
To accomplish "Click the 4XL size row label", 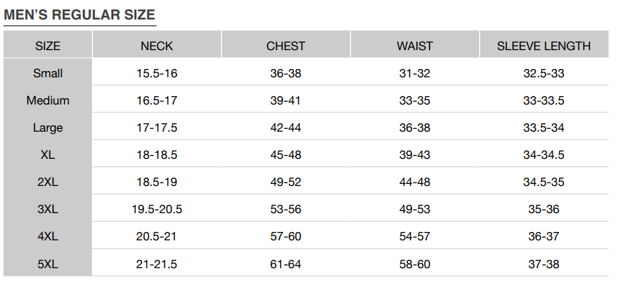I will [x=47, y=236].
